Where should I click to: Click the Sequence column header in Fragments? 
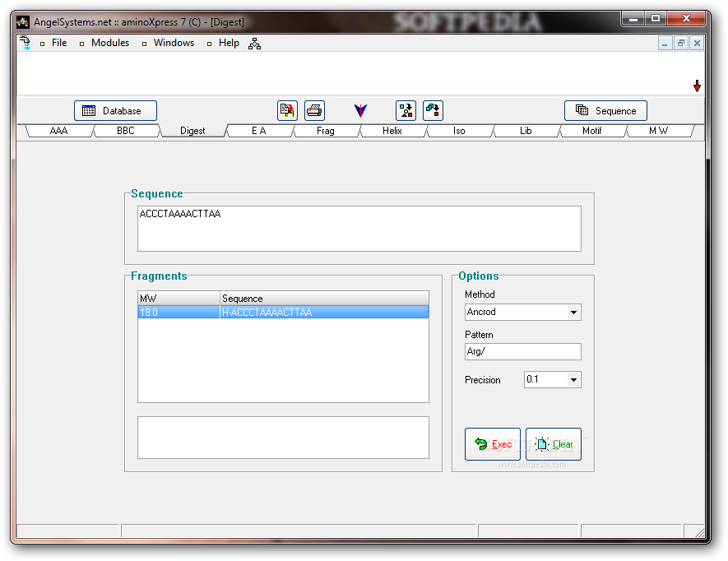coord(324,298)
